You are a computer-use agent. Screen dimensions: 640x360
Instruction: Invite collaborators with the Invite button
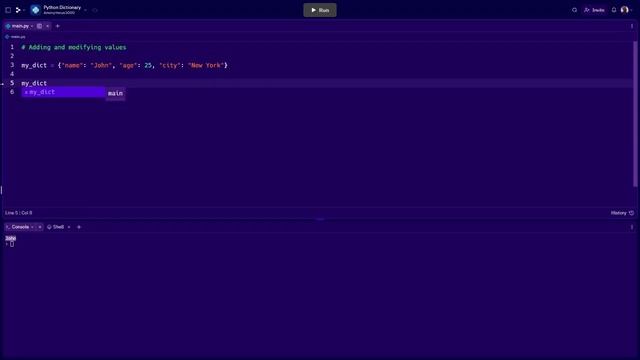point(595,10)
